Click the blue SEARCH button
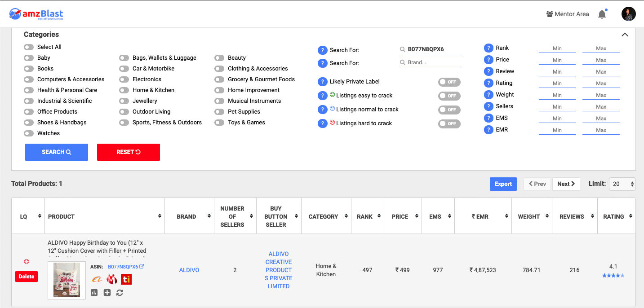This screenshot has width=644, height=308. click(57, 152)
